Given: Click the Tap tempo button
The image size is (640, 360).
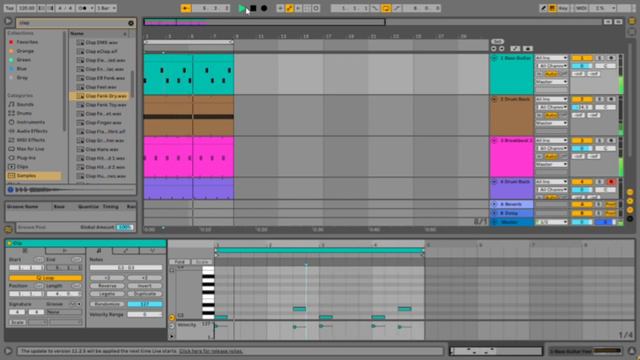Looking at the screenshot, I should [x=10, y=8].
